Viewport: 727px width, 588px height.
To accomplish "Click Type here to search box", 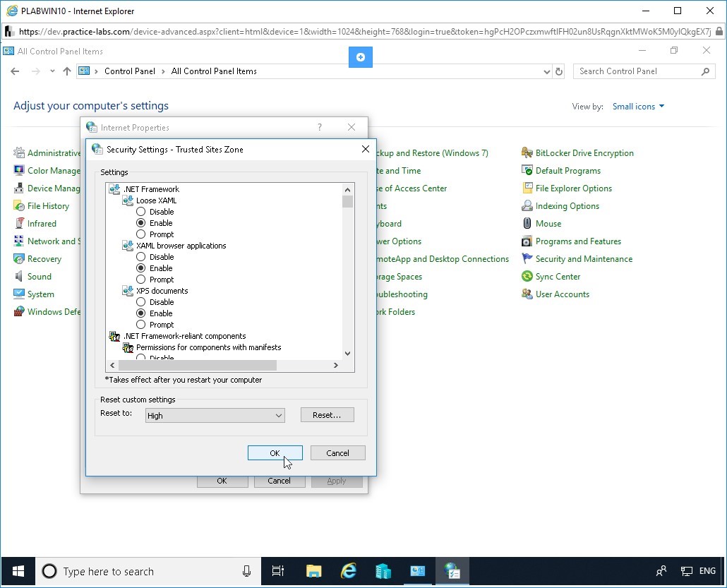I will [x=148, y=571].
